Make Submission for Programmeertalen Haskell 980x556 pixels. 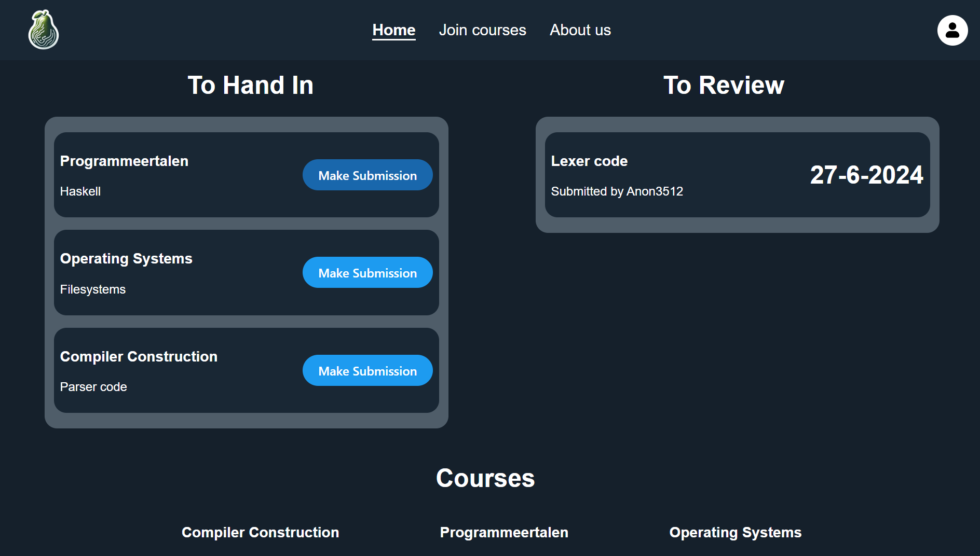tap(367, 175)
